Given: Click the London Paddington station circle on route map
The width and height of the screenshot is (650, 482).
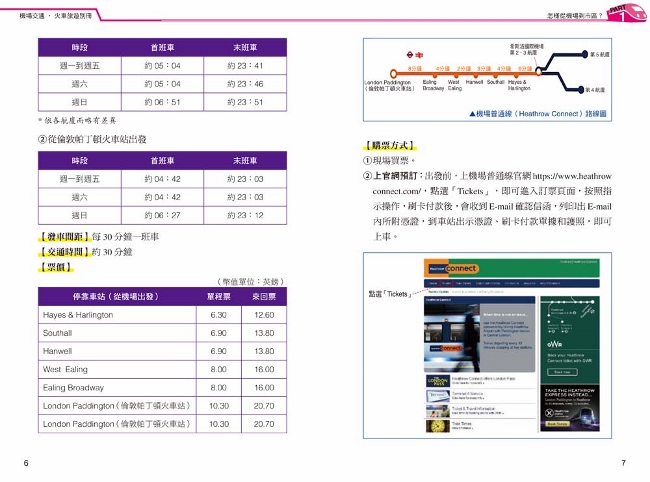Looking at the screenshot, I should (393, 74).
